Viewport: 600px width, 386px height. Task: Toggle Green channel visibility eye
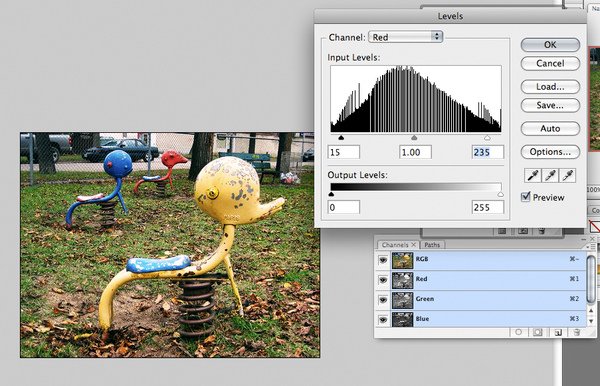pos(383,300)
